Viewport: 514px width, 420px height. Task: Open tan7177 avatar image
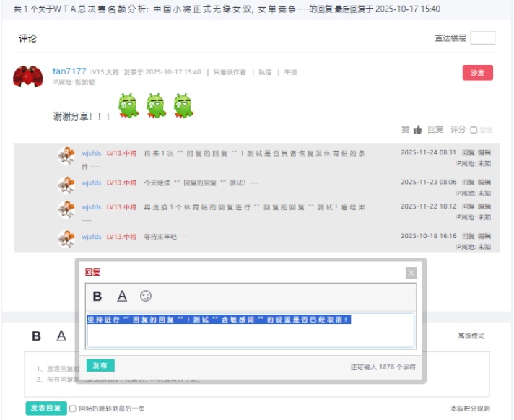pos(28,76)
